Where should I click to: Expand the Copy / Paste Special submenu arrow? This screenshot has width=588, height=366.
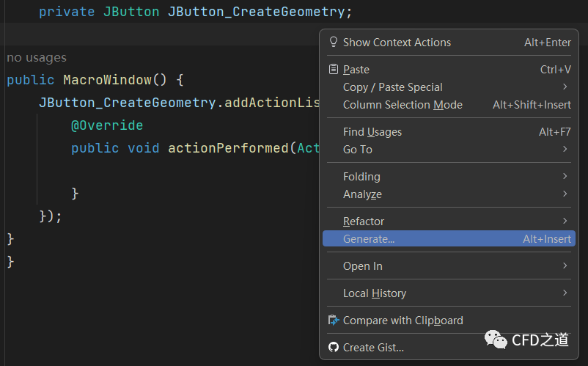click(x=565, y=87)
